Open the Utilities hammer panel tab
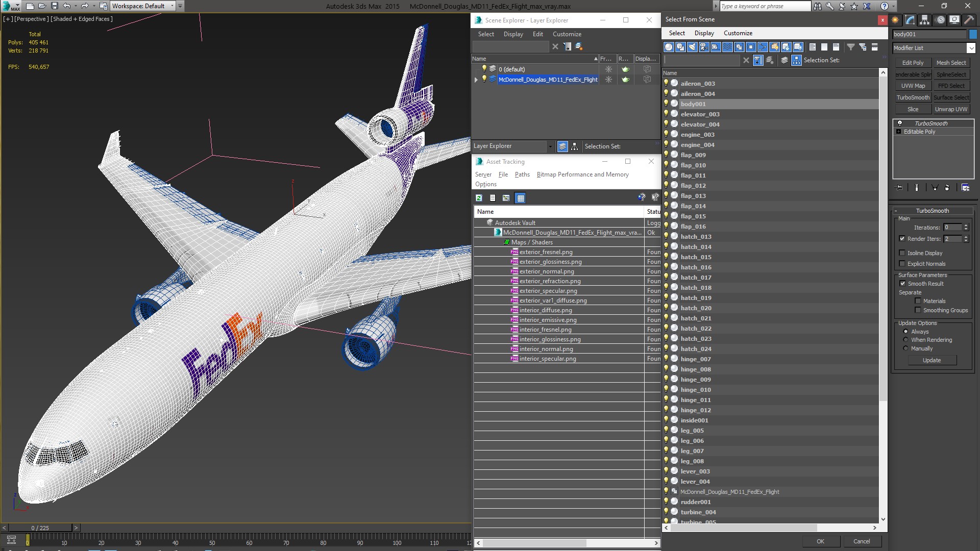The image size is (980, 551). click(969, 20)
